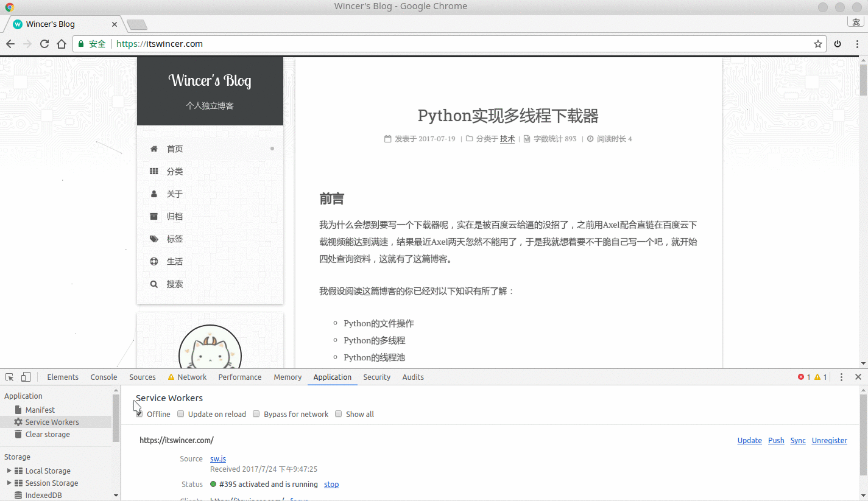Switch to the Performance tab
This screenshot has height=501, width=868.
[x=240, y=377]
